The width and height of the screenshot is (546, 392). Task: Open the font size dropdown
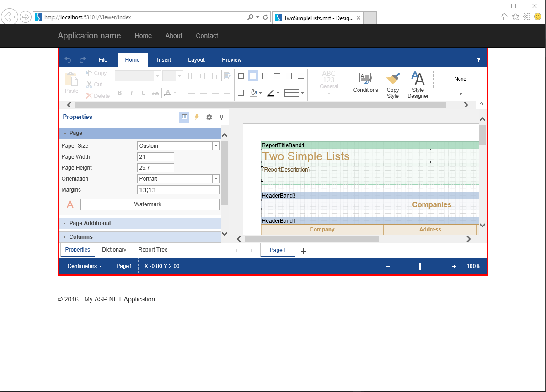pyautogui.click(x=179, y=76)
